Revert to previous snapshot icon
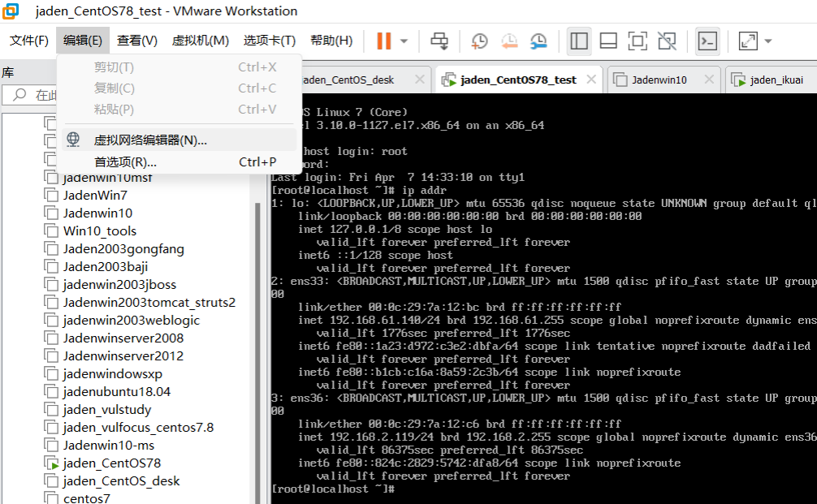This screenshot has width=817, height=504. (509, 41)
